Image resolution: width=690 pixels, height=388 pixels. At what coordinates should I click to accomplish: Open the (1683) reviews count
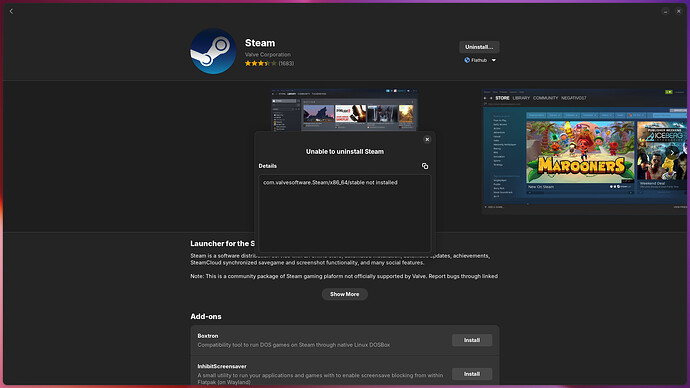coord(286,63)
